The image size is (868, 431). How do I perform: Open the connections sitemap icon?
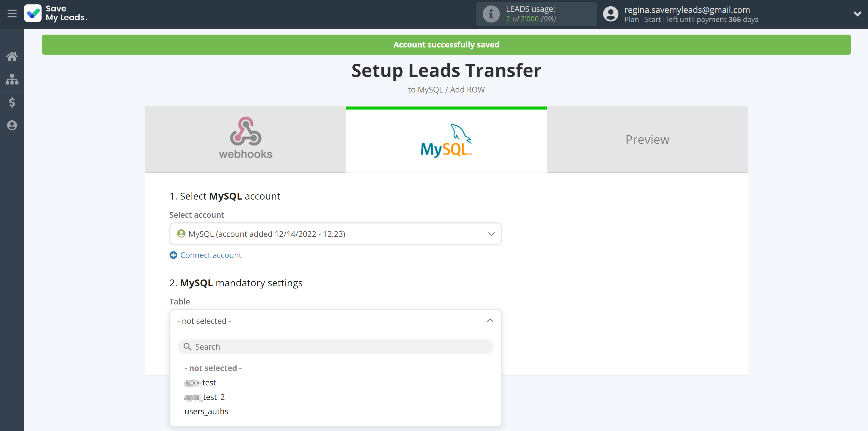pos(12,79)
